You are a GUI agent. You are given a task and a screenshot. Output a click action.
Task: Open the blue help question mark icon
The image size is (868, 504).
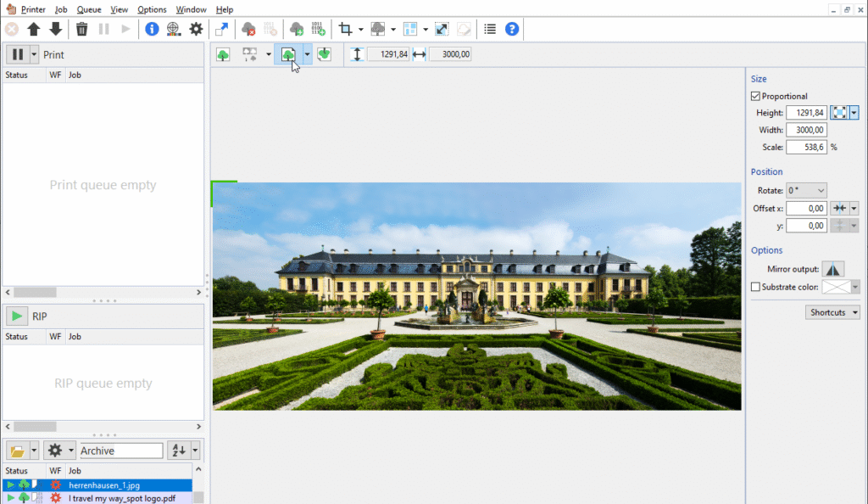(512, 29)
